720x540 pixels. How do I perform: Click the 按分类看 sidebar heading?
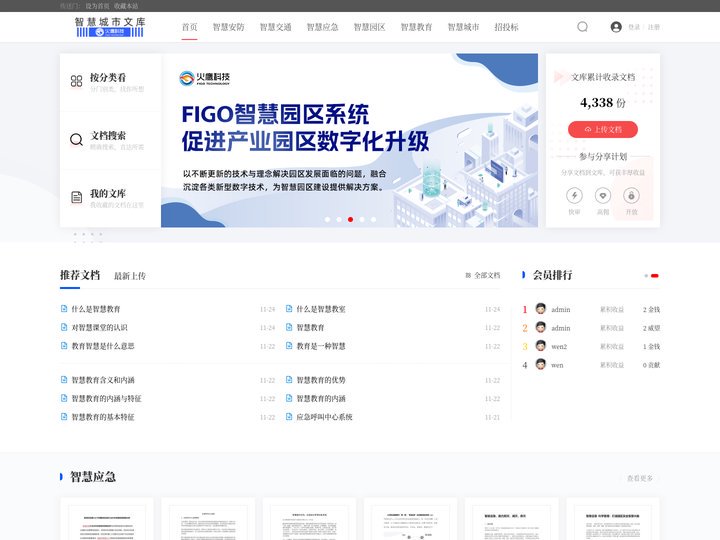click(108, 77)
